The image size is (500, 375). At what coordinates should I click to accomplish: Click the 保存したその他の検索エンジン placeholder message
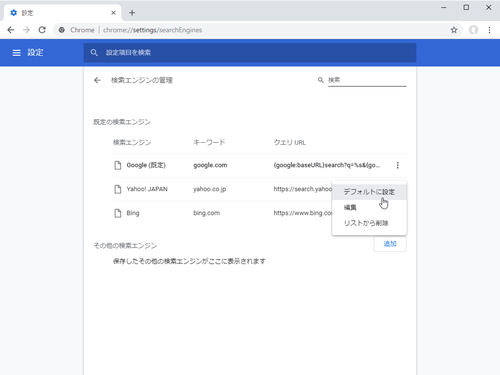click(x=189, y=261)
